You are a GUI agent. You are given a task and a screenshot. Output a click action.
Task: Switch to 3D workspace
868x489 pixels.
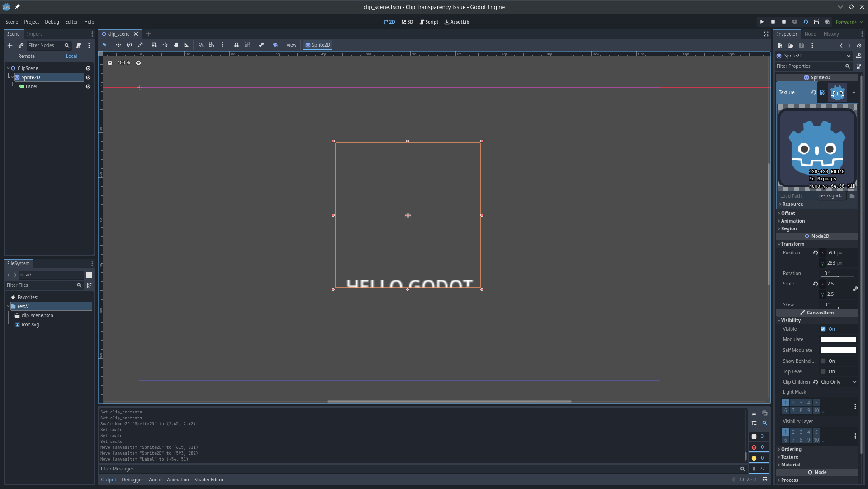pos(408,22)
